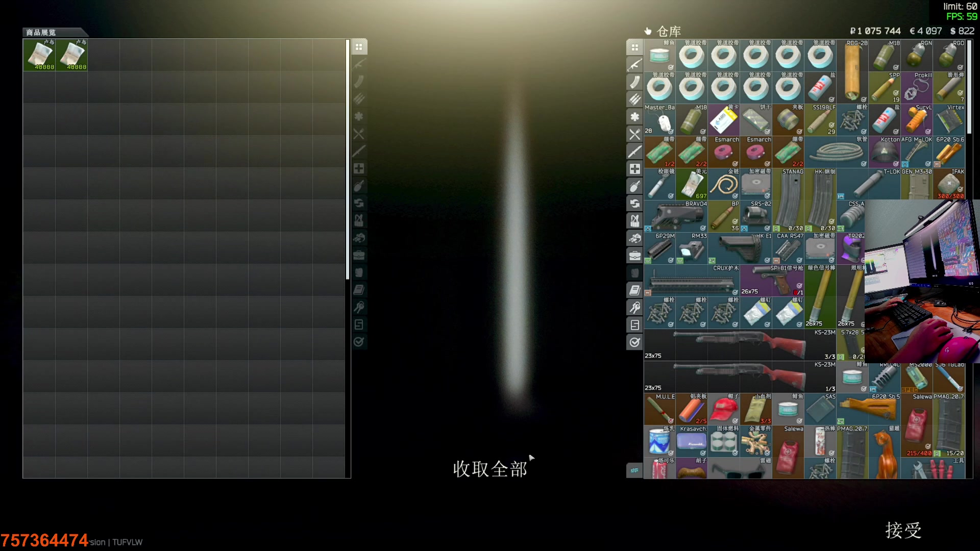Filter stash by keys icon

click(634, 308)
